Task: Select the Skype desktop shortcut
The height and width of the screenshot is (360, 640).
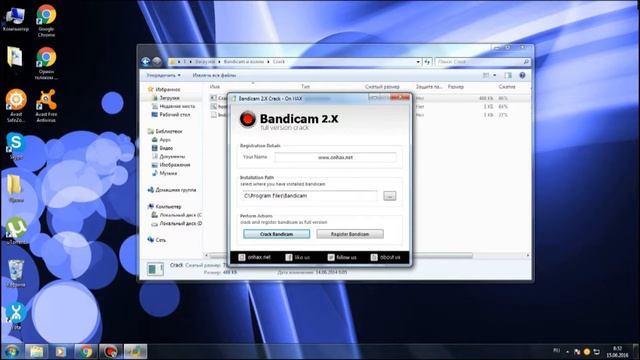Action: pyautogui.click(x=16, y=146)
